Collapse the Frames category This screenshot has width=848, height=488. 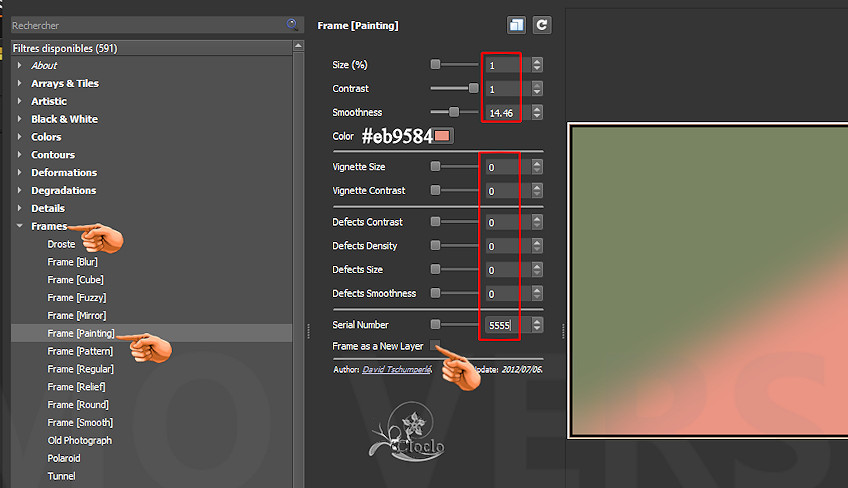[x=19, y=226]
